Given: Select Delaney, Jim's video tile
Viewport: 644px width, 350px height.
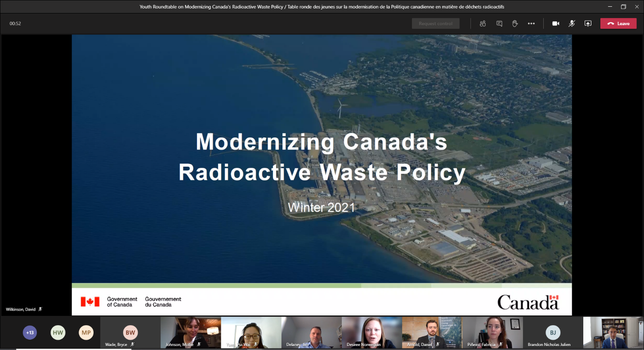Looking at the screenshot, I should (x=312, y=333).
